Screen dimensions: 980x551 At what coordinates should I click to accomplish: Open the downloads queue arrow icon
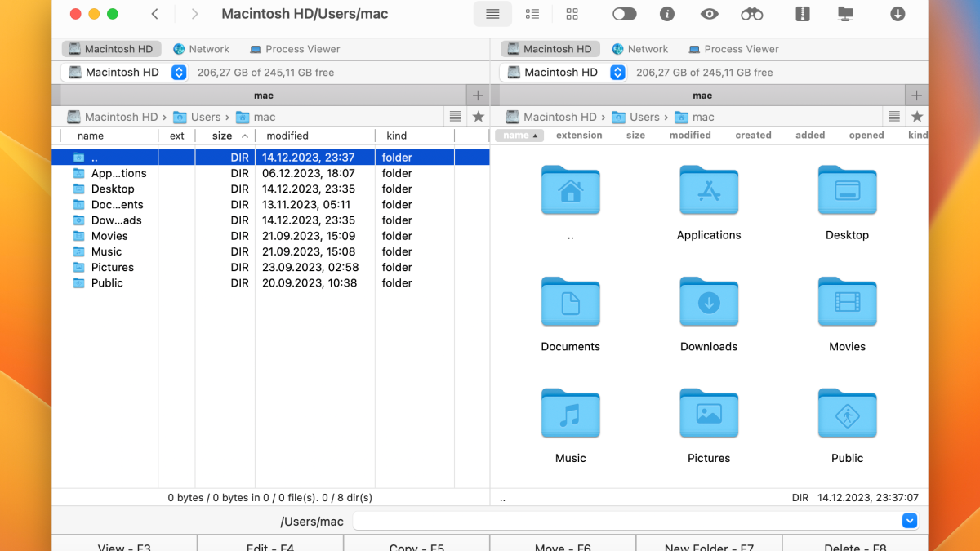click(898, 14)
